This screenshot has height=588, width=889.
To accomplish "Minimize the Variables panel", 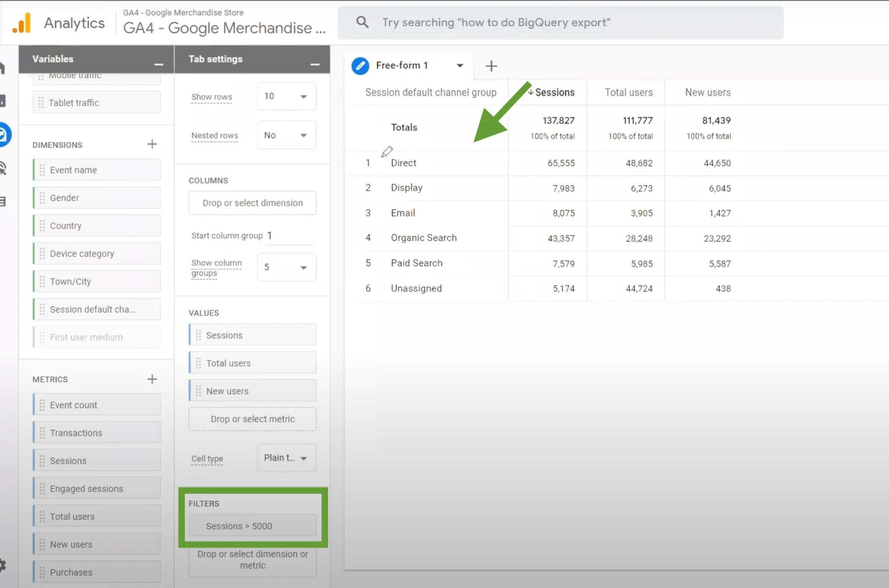I will click(x=158, y=64).
